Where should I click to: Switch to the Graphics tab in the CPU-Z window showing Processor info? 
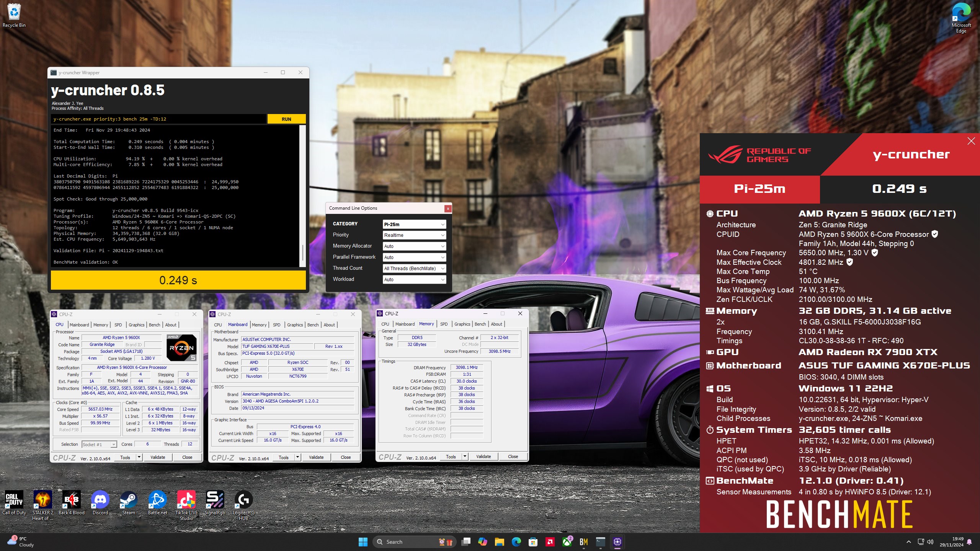(x=137, y=325)
